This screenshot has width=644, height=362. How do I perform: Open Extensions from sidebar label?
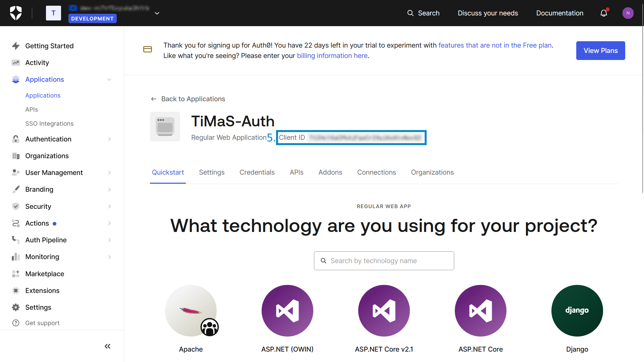[x=42, y=291]
